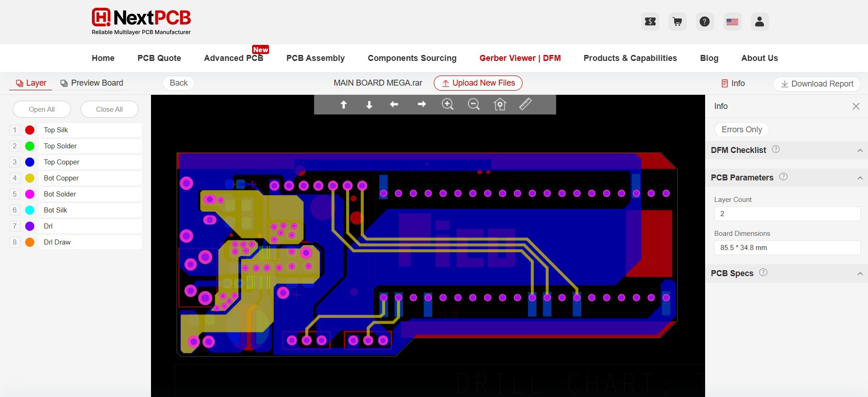This screenshot has height=397, width=868.
Task: Click the Drl Draw orange color swatch
Action: pyautogui.click(x=30, y=242)
